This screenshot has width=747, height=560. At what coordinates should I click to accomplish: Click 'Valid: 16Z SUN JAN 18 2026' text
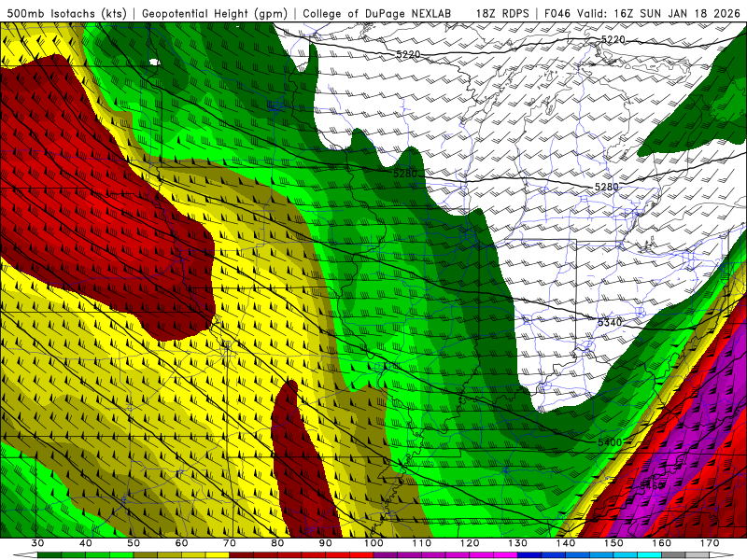pos(659,13)
